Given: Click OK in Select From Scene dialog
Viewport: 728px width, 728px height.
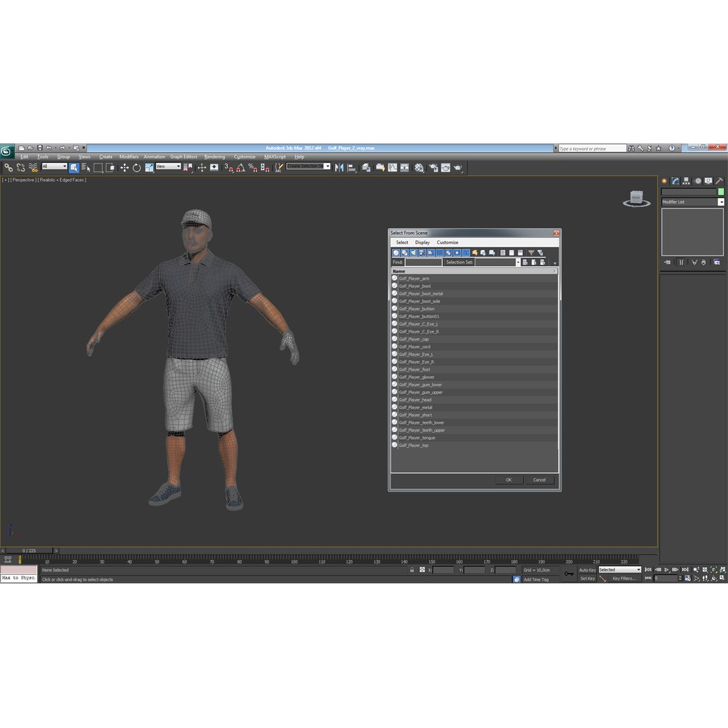Looking at the screenshot, I should 508,480.
